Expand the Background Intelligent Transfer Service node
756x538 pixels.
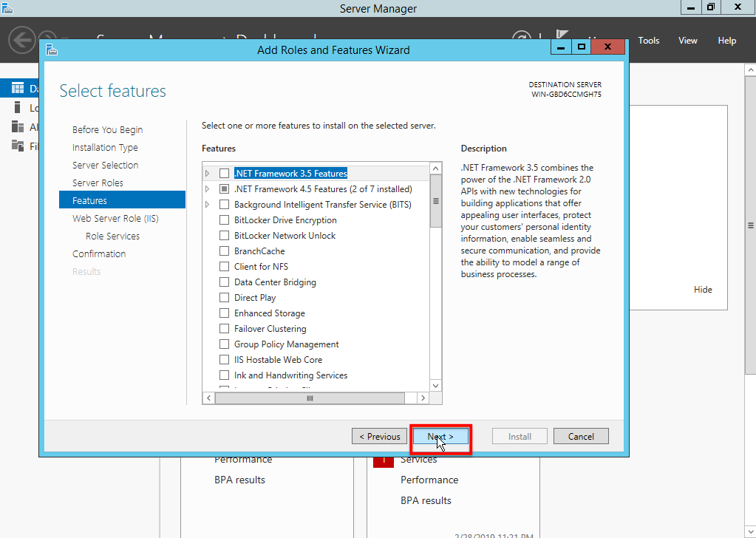(208, 205)
